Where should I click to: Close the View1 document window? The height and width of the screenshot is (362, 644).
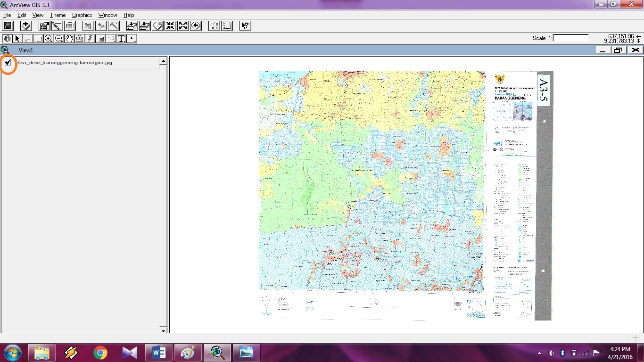click(x=635, y=50)
